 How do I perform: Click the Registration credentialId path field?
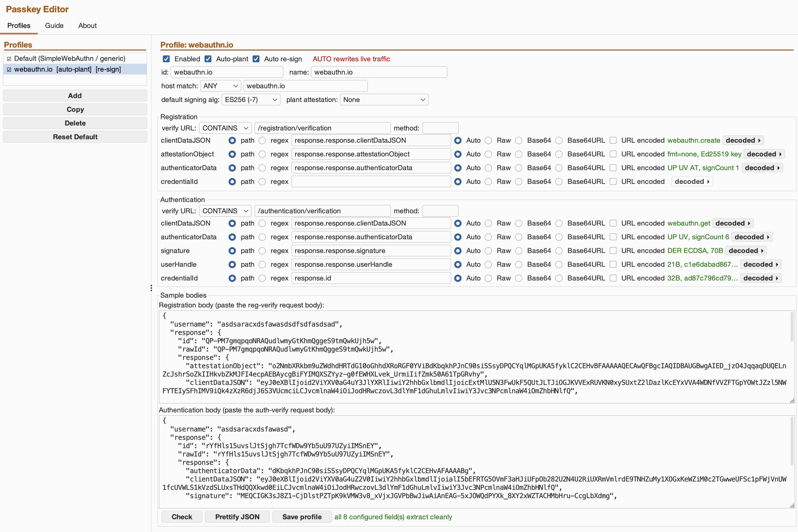371,181
